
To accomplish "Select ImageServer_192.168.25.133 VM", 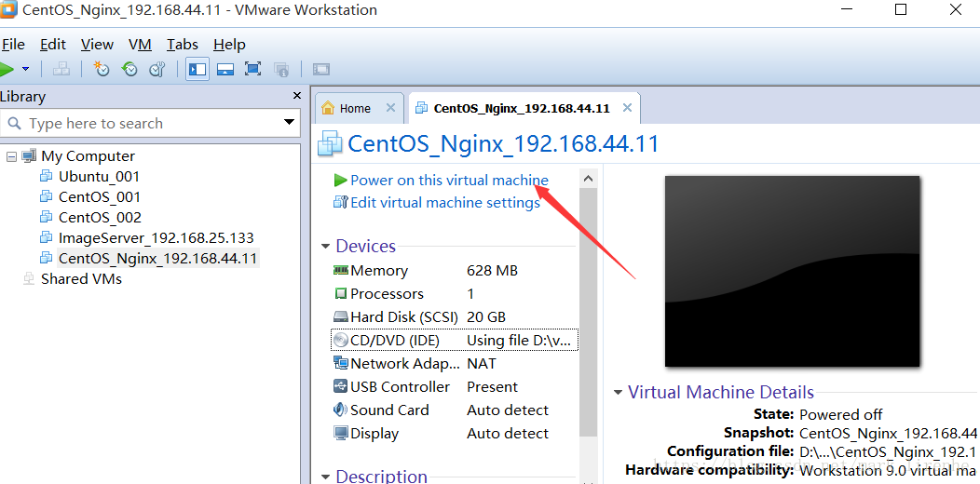I will pos(157,238).
